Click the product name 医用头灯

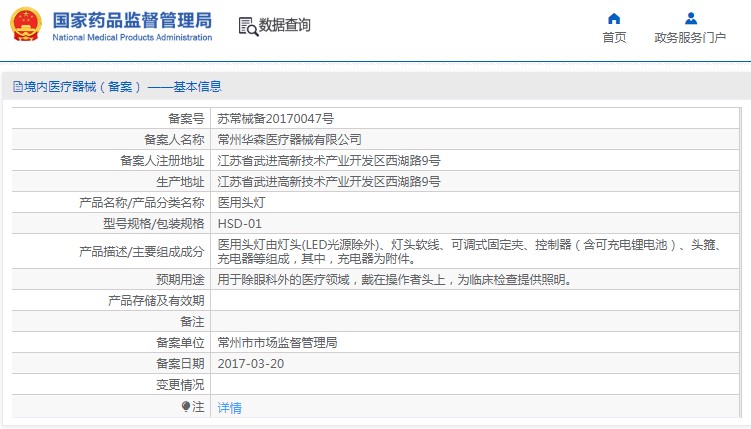click(241, 202)
